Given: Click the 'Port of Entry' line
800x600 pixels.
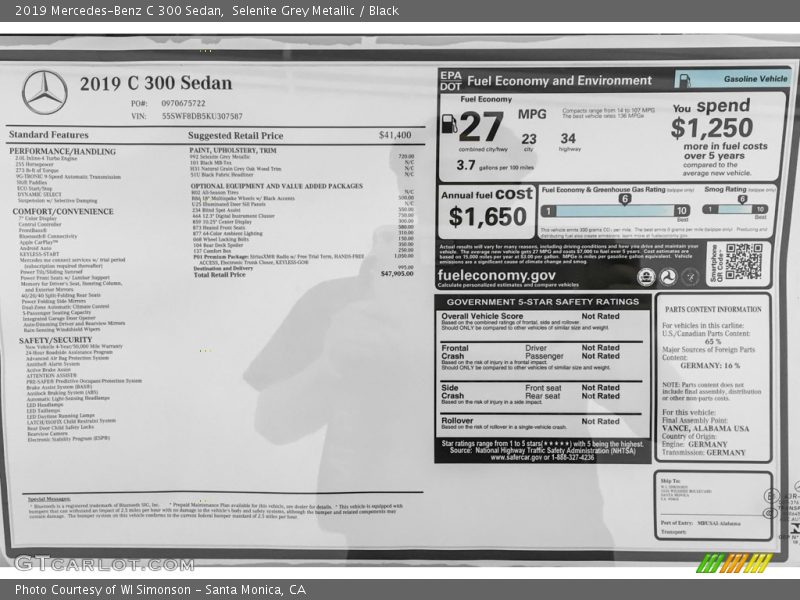Looking at the screenshot, I should pos(701,523).
